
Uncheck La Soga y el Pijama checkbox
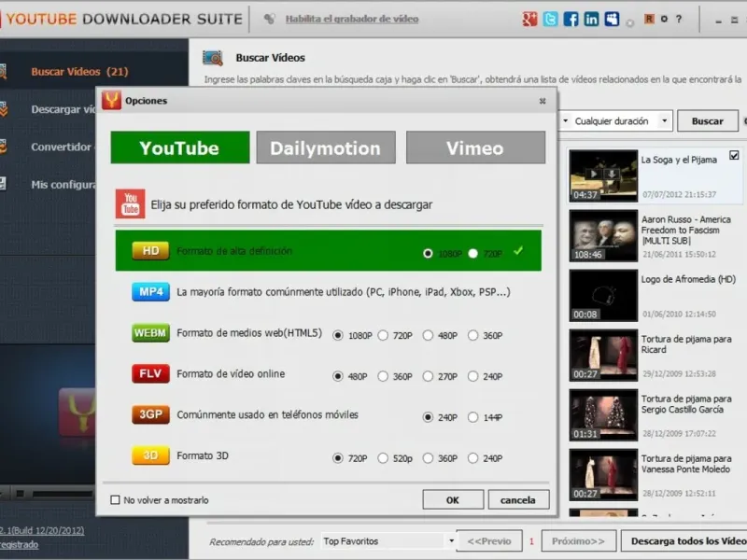pyautogui.click(x=734, y=155)
